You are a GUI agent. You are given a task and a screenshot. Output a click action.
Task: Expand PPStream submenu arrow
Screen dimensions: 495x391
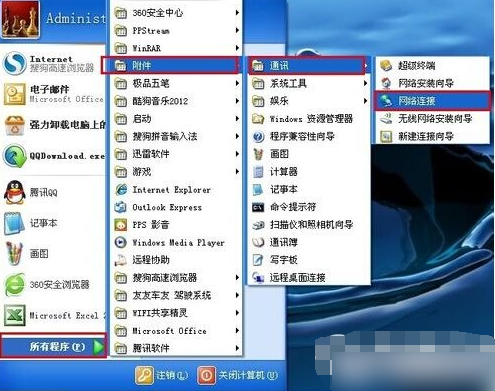click(x=237, y=30)
